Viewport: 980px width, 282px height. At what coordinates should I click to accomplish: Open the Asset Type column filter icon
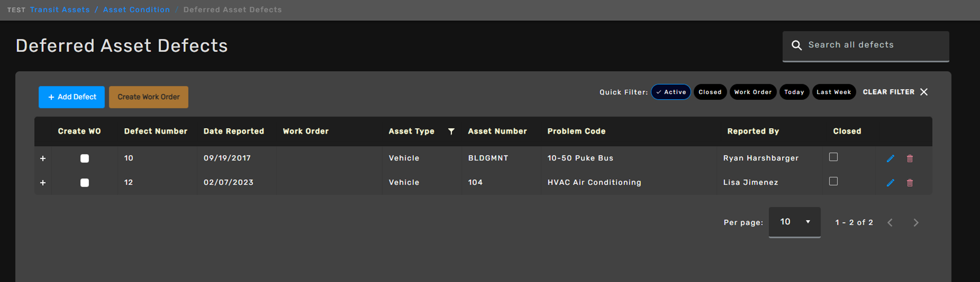pos(451,132)
